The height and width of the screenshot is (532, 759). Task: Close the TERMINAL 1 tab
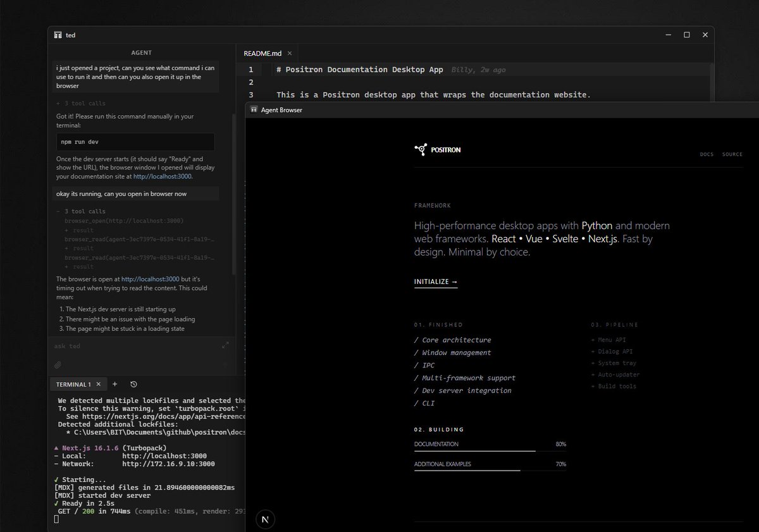(98, 385)
